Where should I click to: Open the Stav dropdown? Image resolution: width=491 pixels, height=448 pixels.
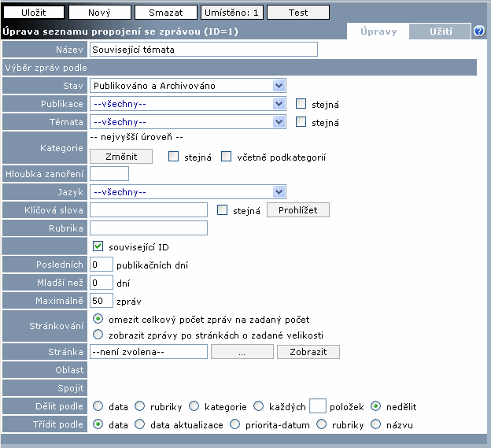click(187, 85)
